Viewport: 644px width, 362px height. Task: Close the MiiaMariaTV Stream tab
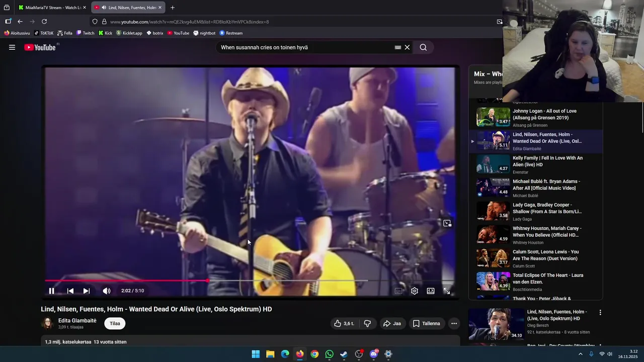tap(85, 8)
